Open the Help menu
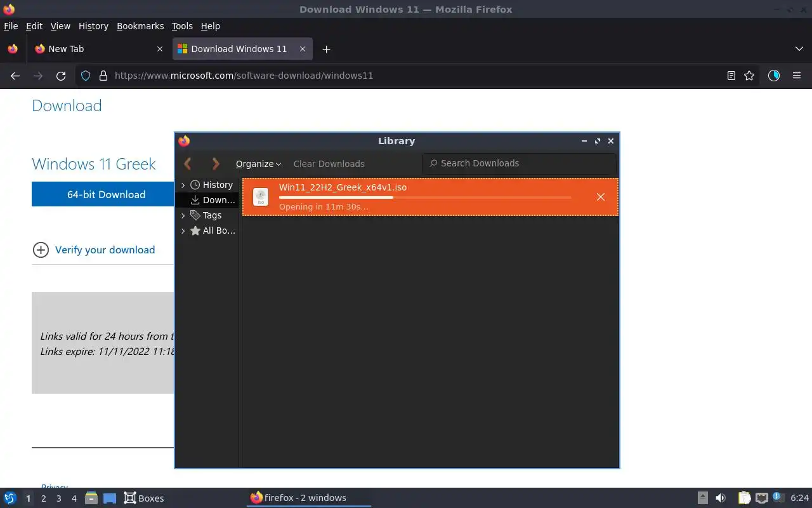 click(x=210, y=26)
